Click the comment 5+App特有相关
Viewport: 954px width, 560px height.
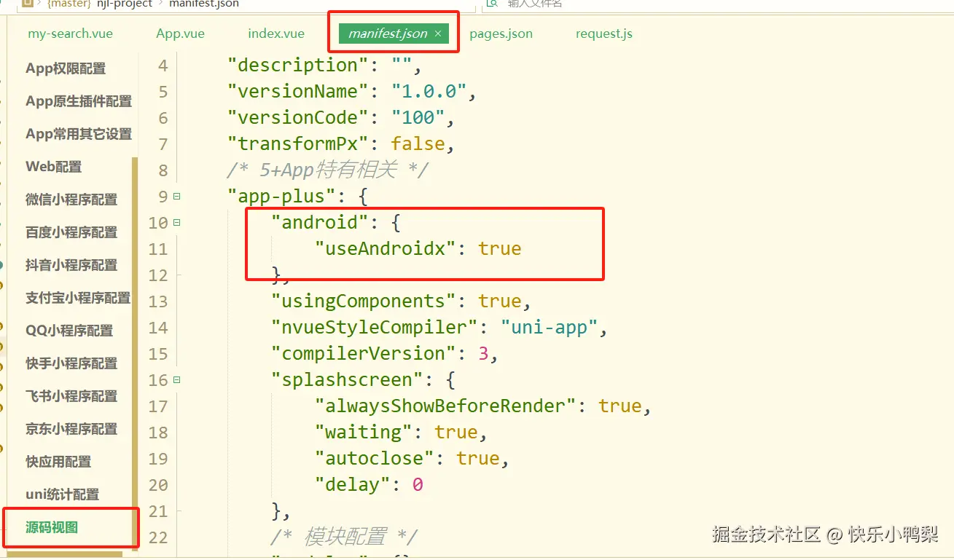[x=328, y=170]
